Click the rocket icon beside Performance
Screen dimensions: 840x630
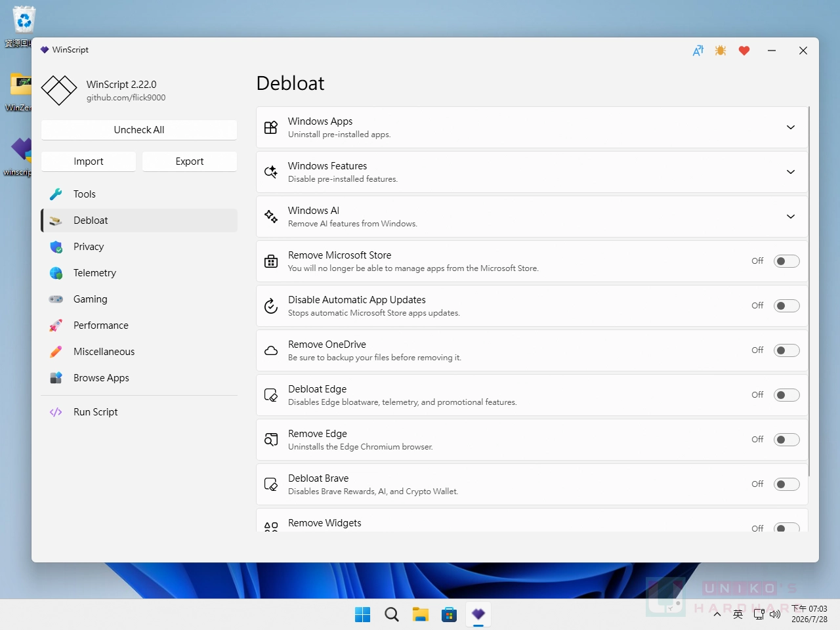[x=56, y=325]
